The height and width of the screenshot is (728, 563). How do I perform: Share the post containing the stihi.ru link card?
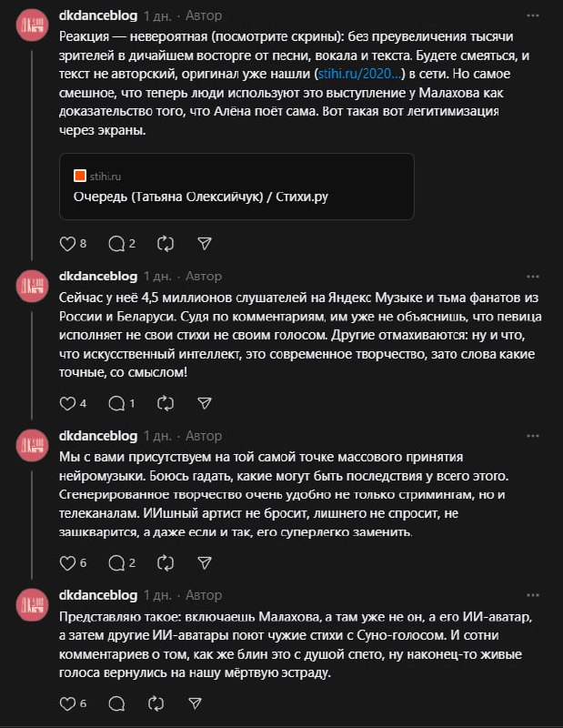click(x=205, y=243)
